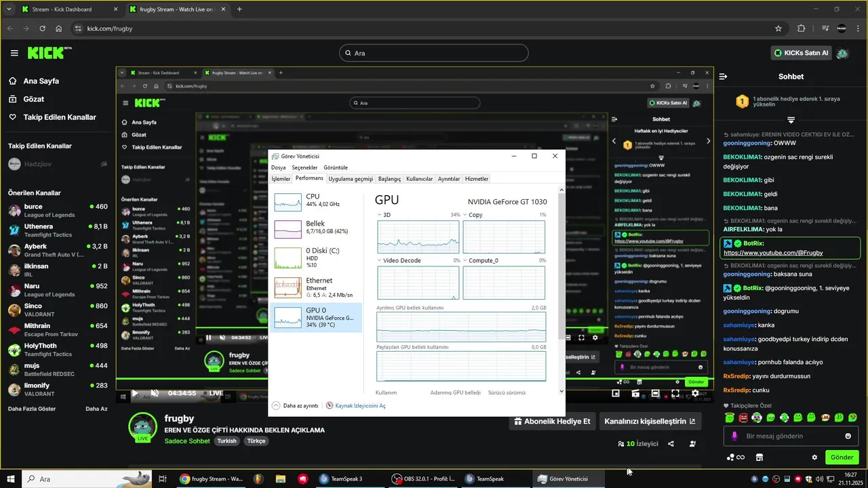Click Kanalınızı kişiselleştirin button
The width and height of the screenshot is (868, 488).
coord(650,421)
